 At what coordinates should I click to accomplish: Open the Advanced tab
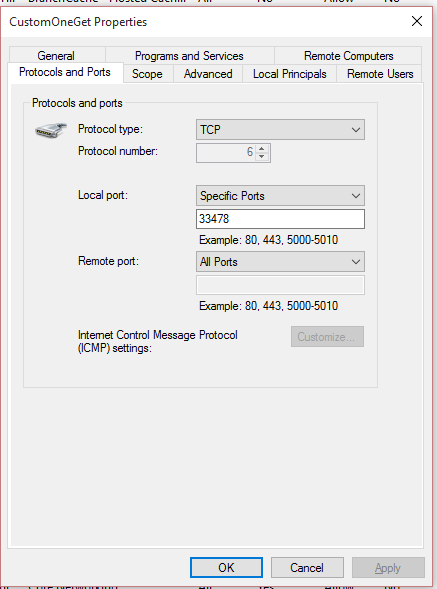(x=208, y=74)
